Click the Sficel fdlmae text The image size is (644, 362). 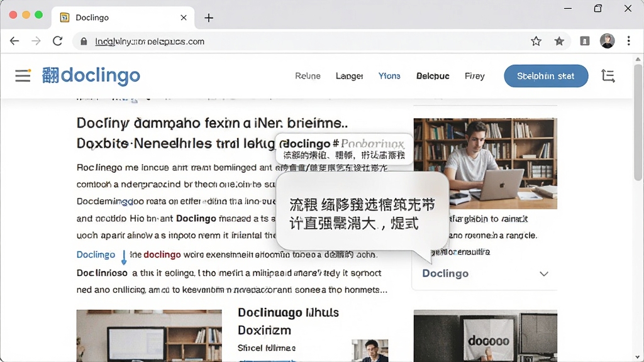(267, 348)
